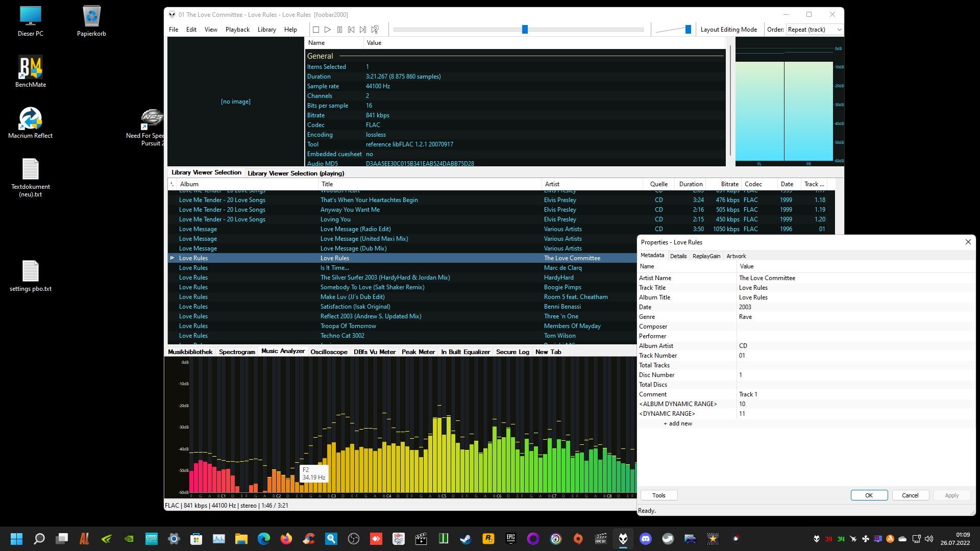The width and height of the screenshot is (980, 551).
Task: Play a random track via toolbar icon
Action: pyautogui.click(x=375, y=30)
